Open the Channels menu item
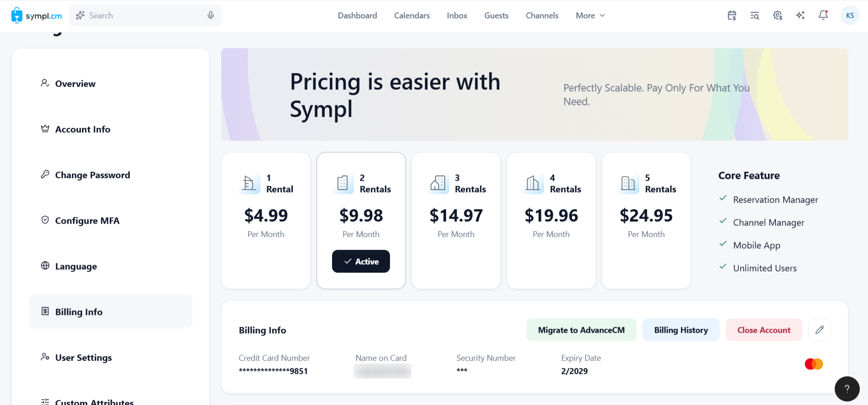 [x=542, y=16]
